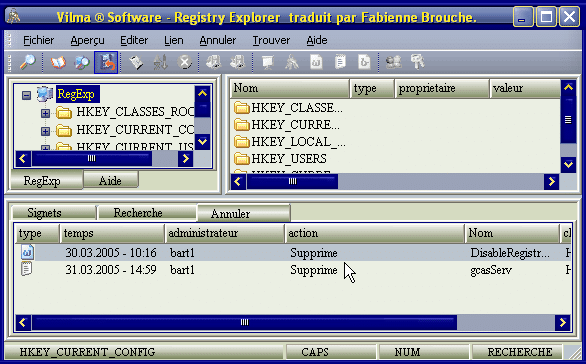Click the greyed compass tool toolbar icon

pos(292,62)
